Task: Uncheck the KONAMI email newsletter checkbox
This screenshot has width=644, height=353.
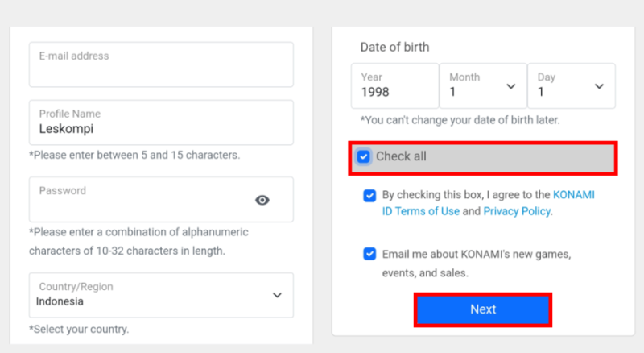Action: pos(369,253)
